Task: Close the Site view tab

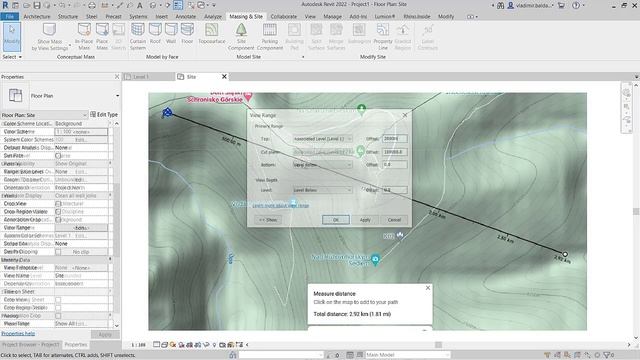Action: coord(224,77)
